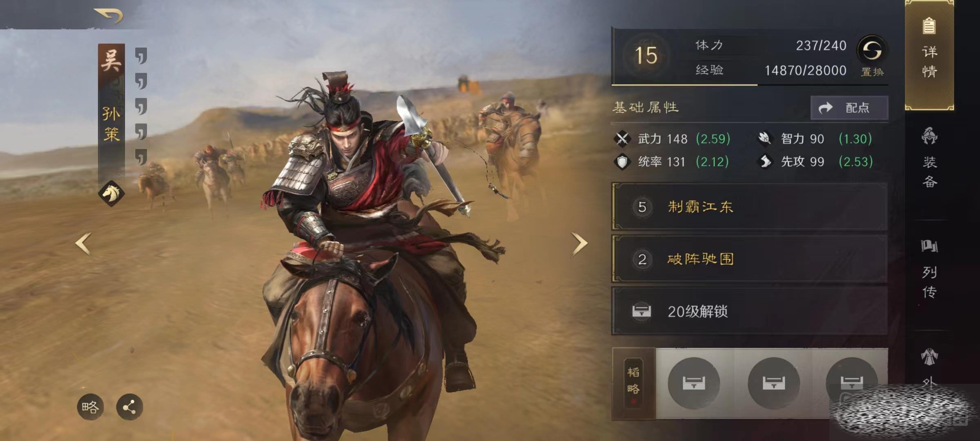Expand the 破阵驰围 skill entry
The width and height of the screenshot is (980, 441).
pos(750,259)
